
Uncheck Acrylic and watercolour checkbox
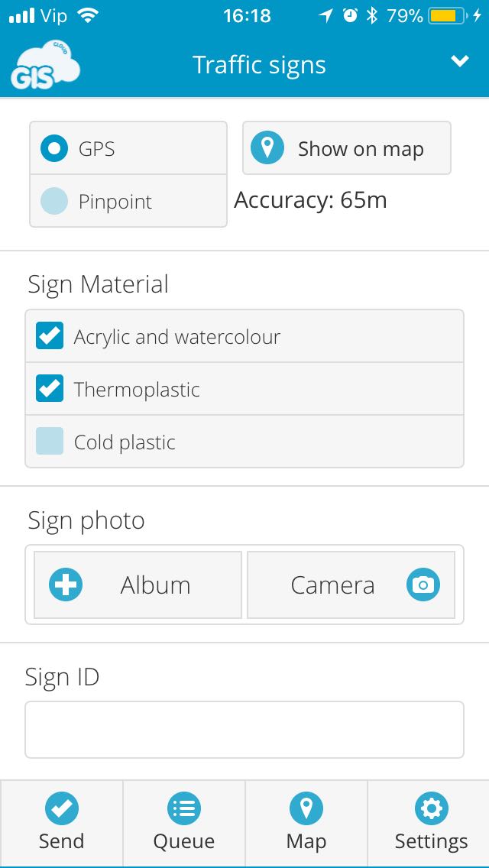tap(50, 336)
